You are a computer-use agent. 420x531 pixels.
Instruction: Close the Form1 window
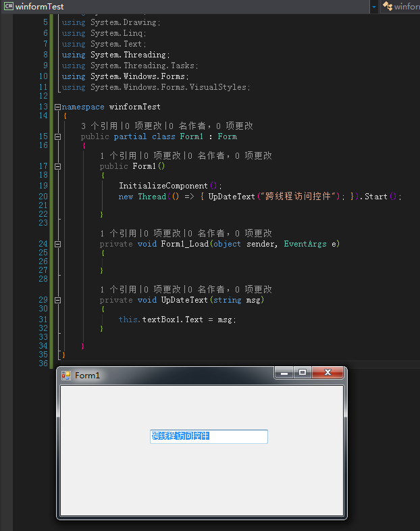tap(327, 373)
